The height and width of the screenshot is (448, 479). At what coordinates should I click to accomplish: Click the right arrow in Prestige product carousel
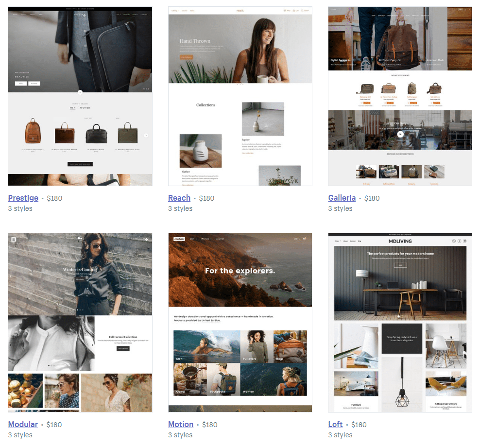tap(146, 136)
